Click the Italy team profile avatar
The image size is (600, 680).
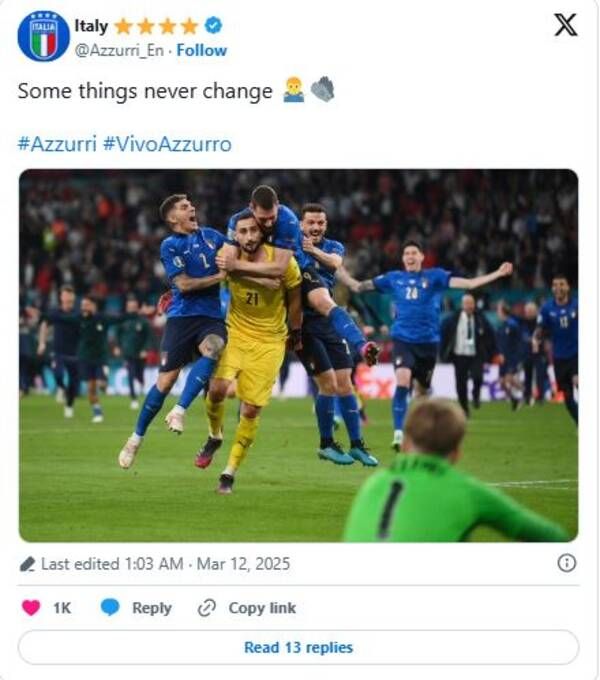coord(43,37)
